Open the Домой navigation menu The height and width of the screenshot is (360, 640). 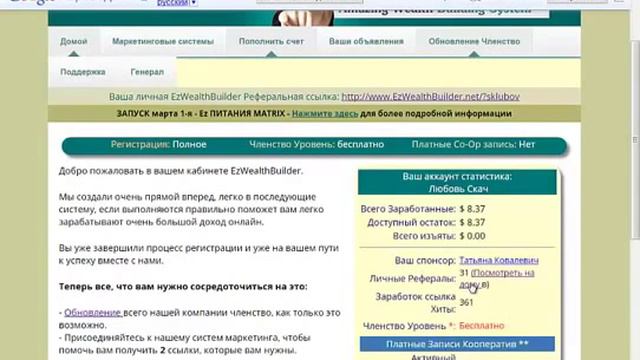[73, 42]
